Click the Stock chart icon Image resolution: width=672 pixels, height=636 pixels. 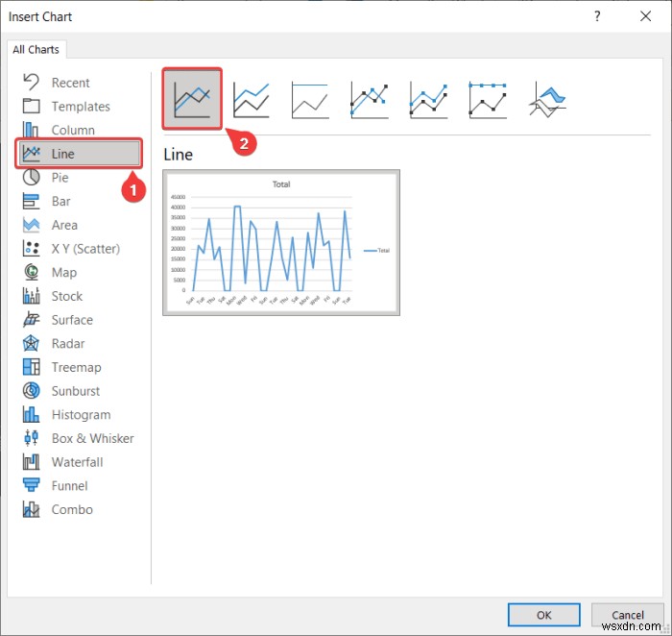click(32, 296)
